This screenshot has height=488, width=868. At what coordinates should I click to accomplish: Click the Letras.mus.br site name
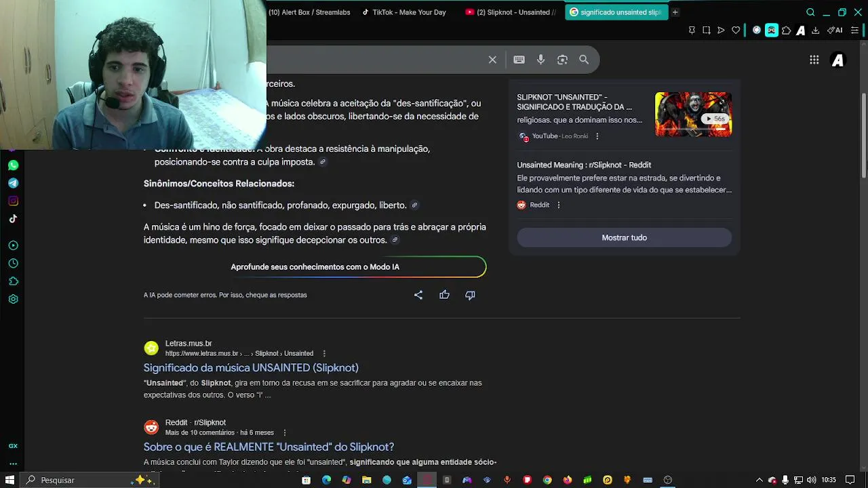click(189, 344)
